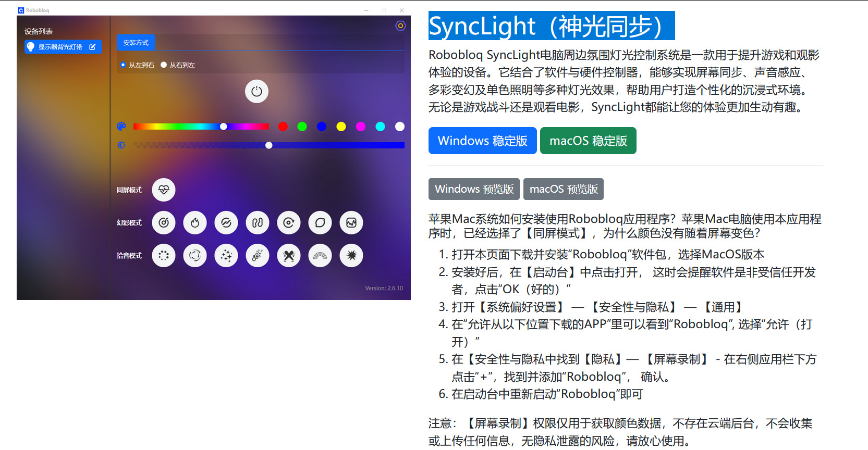The height and width of the screenshot is (450, 868).
Task: Select the 从左到右 radio option
Action: (123, 65)
